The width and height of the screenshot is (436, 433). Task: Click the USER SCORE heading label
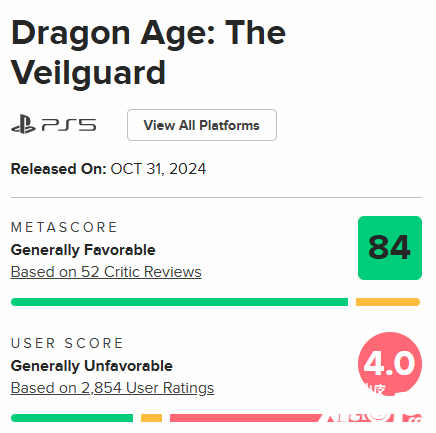coord(67,343)
